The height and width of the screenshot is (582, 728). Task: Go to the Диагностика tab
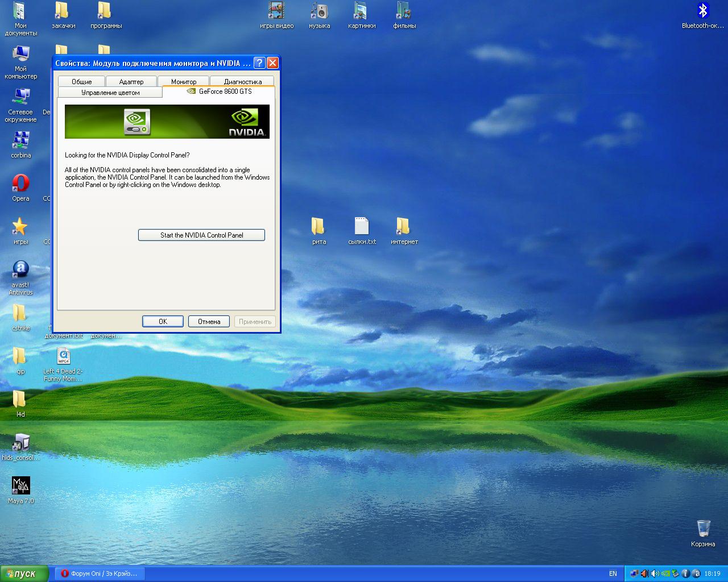242,81
